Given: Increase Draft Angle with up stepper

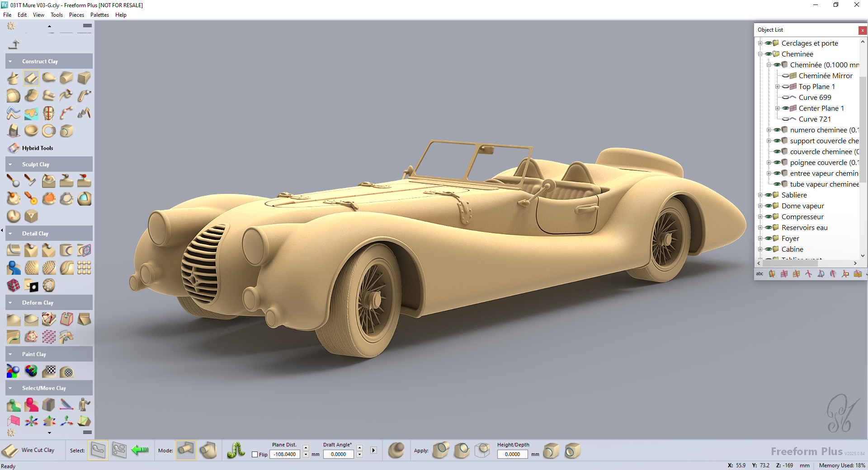Looking at the screenshot, I should point(360,448).
